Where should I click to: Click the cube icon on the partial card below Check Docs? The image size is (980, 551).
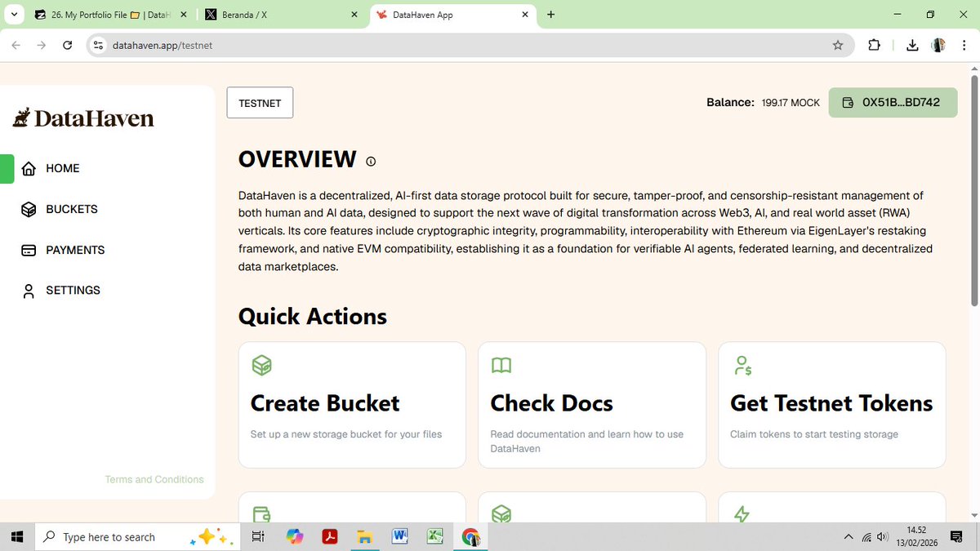point(501,514)
